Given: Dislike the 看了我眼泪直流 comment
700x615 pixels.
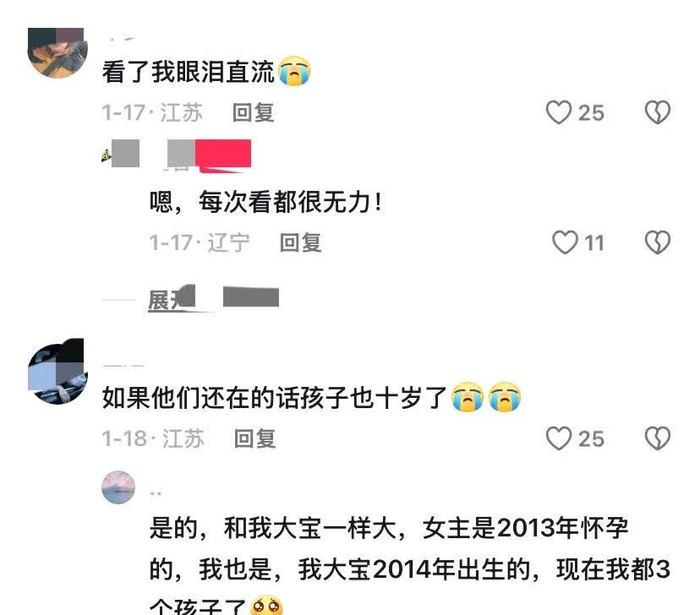Looking at the screenshot, I should coord(658,112).
